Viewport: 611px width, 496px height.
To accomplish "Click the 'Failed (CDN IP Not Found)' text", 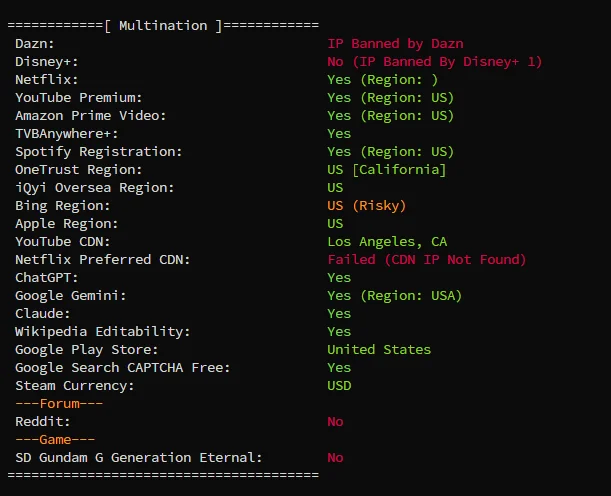I will pos(426,260).
